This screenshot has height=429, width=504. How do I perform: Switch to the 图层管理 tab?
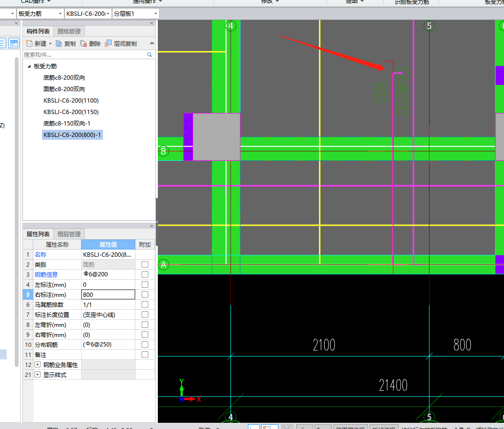coord(69,234)
